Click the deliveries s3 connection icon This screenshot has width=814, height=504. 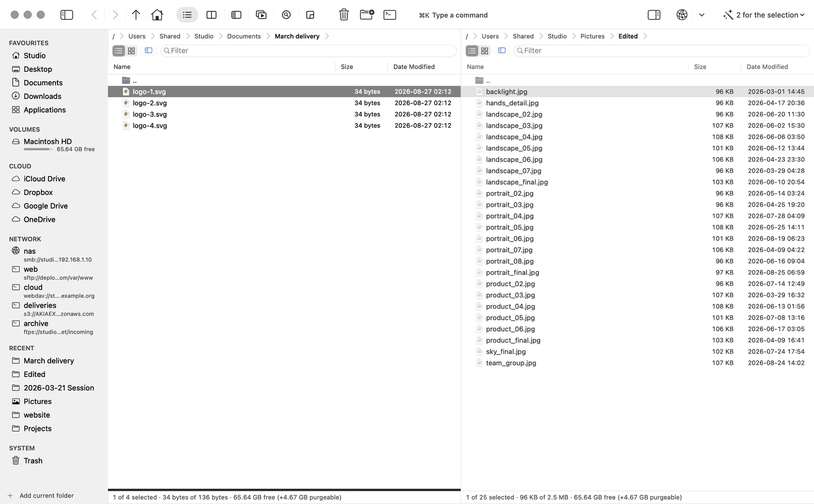(x=16, y=305)
